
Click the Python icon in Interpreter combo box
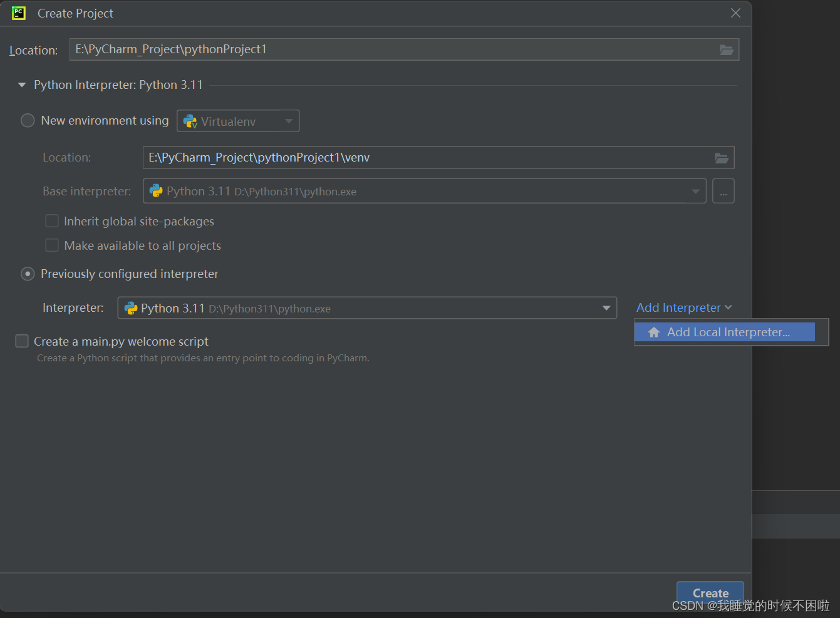pos(131,308)
